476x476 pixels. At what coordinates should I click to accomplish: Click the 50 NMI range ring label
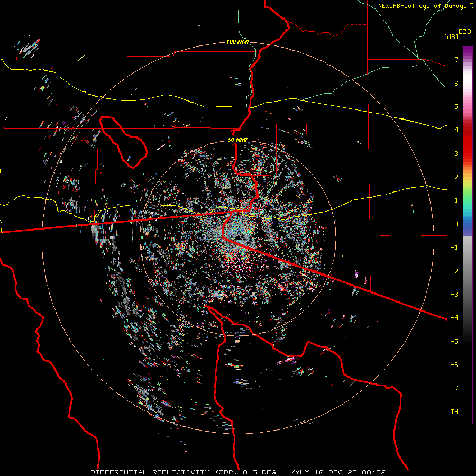[237, 140]
